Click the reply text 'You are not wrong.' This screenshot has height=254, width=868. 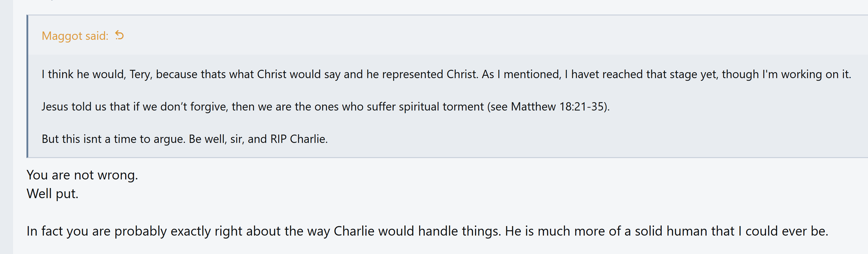82,175
